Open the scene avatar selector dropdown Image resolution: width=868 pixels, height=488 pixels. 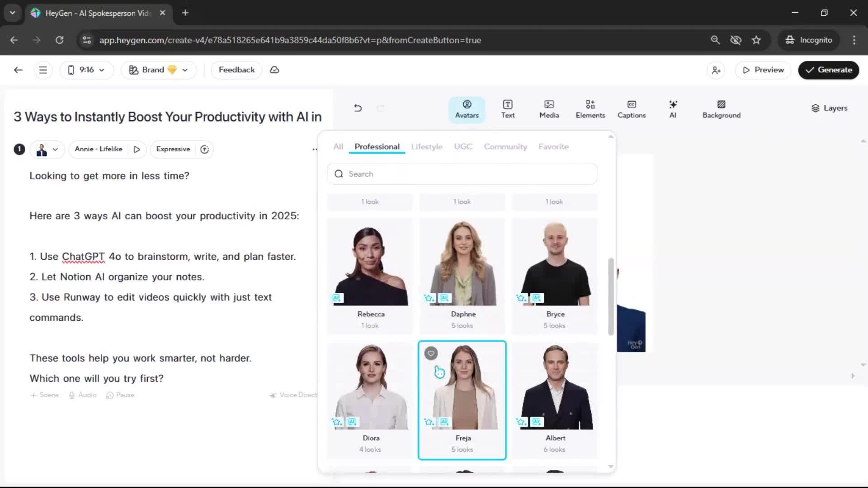pos(47,149)
